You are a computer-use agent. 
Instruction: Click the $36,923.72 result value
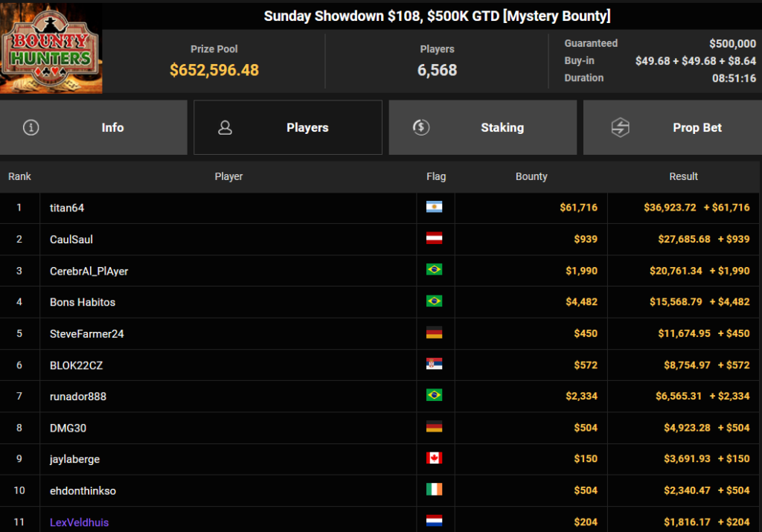[670, 208]
